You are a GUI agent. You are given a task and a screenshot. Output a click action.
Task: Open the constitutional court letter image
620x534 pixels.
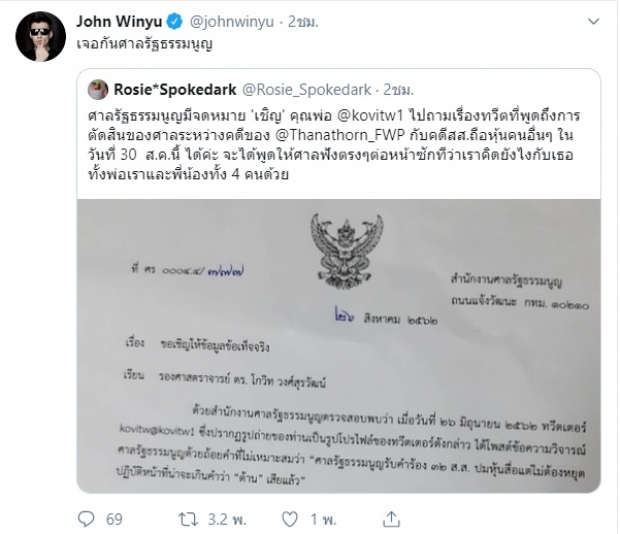click(x=339, y=346)
